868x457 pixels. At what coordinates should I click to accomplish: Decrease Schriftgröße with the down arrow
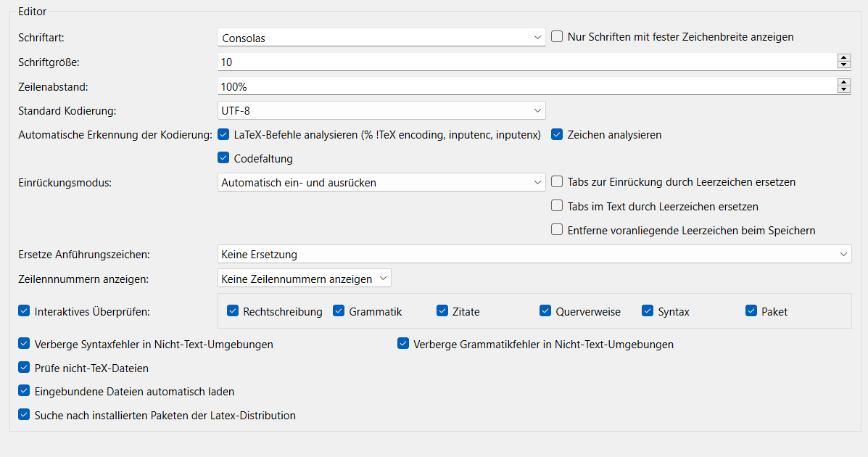tap(843, 65)
